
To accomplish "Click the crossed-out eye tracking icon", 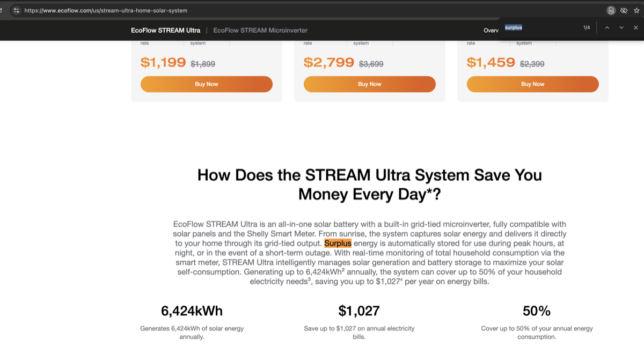I will coord(624,10).
